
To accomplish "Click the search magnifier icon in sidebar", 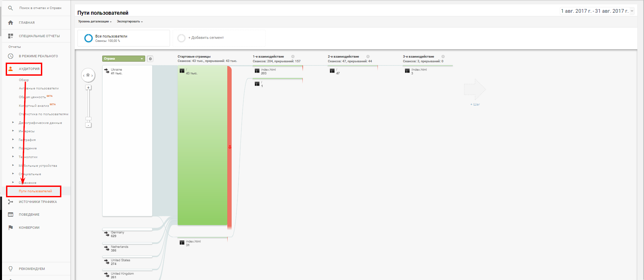I will (10, 8).
